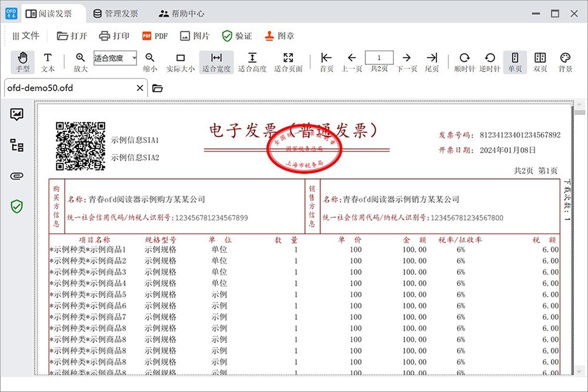Open the file (文件) menu

25,36
